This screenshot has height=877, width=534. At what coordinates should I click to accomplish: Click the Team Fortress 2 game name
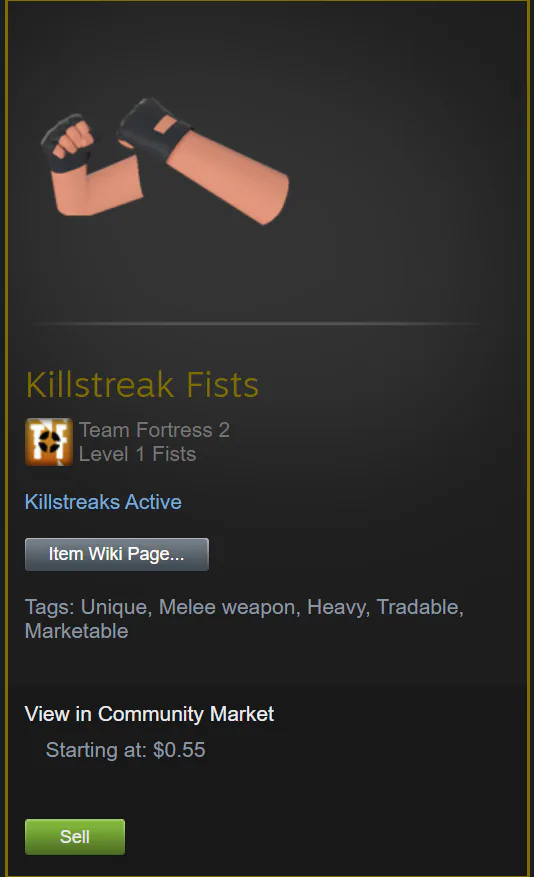(154, 430)
